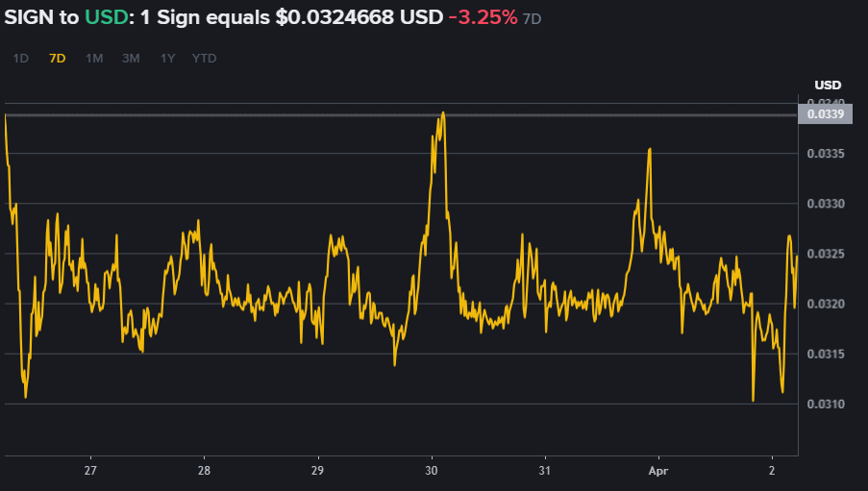Image resolution: width=868 pixels, height=491 pixels.
Task: Select date label 27 on time axis
Action: (x=90, y=471)
